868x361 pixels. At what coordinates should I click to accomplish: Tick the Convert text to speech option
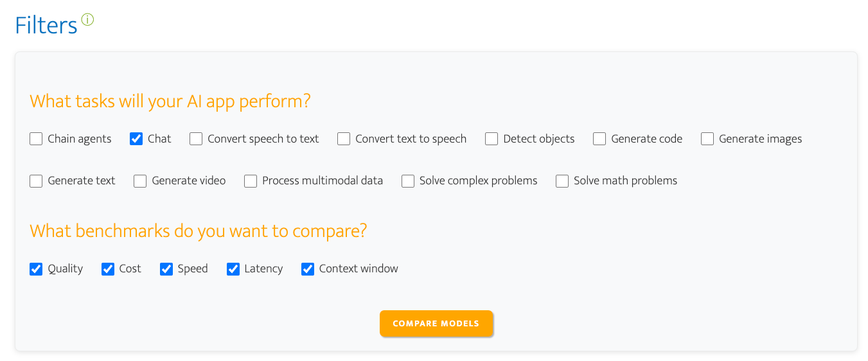click(x=344, y=139)
